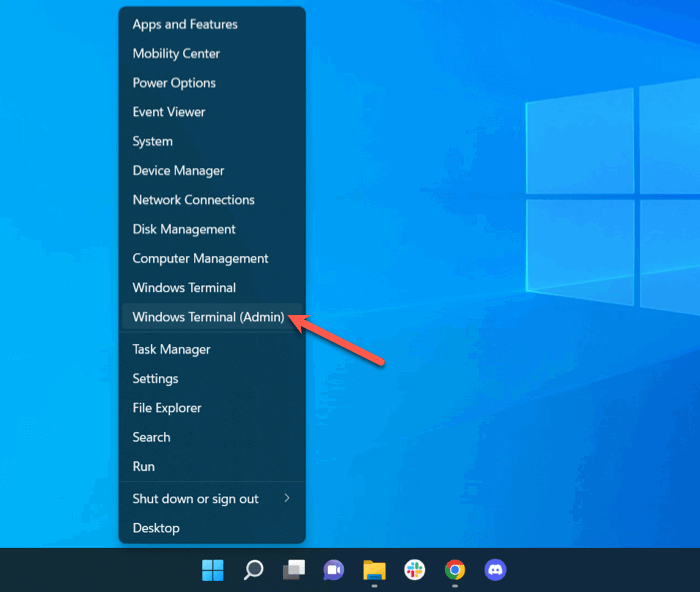Open Task View icon on taskbar
The image size is (700, 592).
click(294, 570)
